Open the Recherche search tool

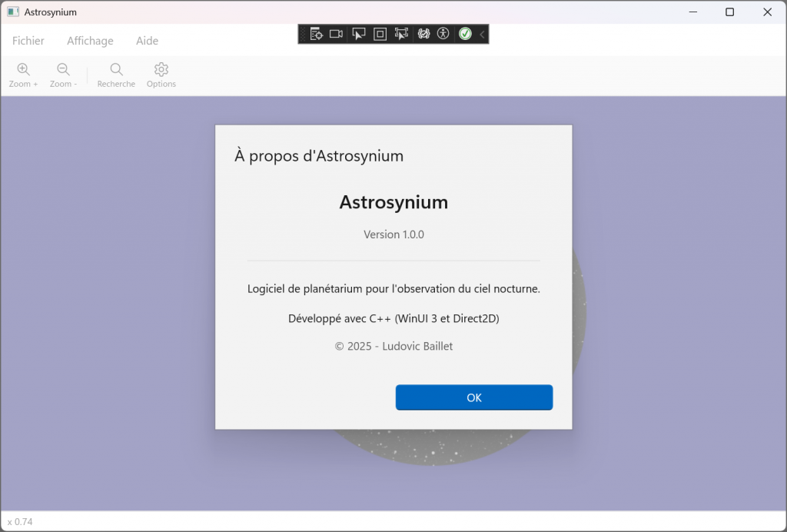pyautogui.click(x=115, y=74)
